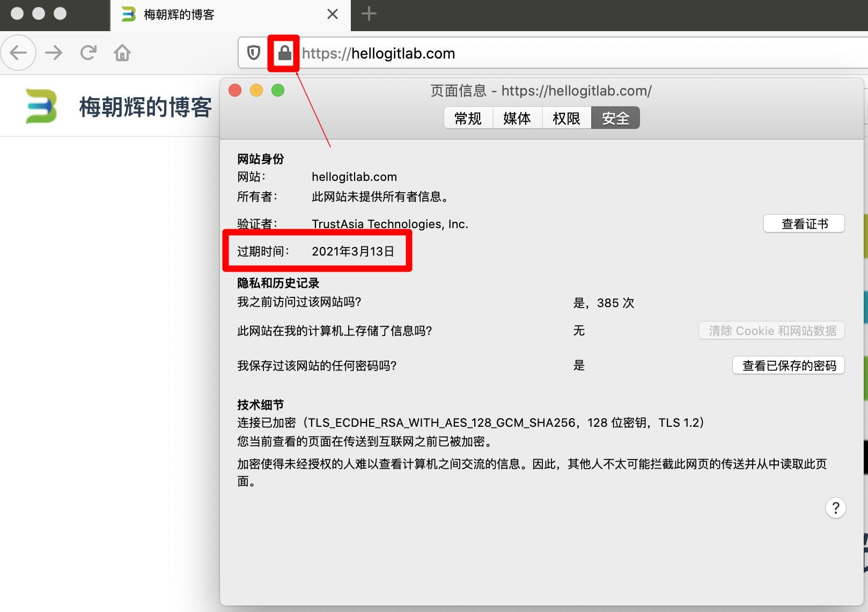Click 您当前查看的页面在传送到互联网之前已被加密。 text
868x612 pixels.
tap(365, 441)
